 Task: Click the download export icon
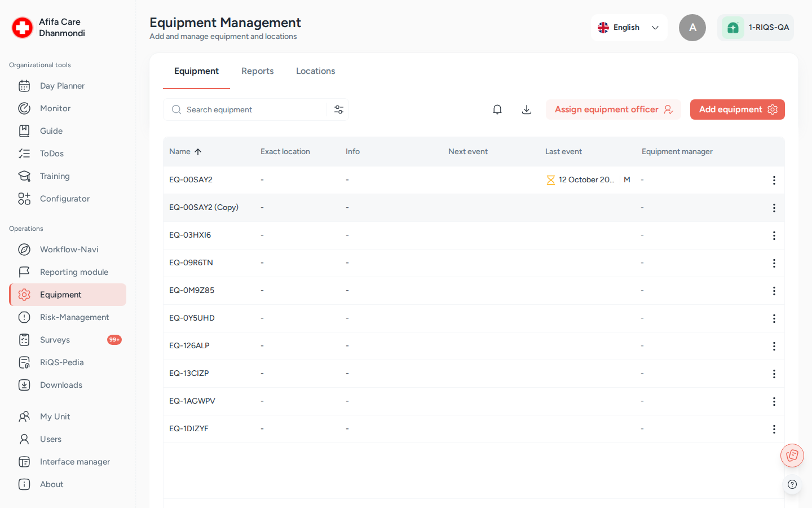coord(527,110)
